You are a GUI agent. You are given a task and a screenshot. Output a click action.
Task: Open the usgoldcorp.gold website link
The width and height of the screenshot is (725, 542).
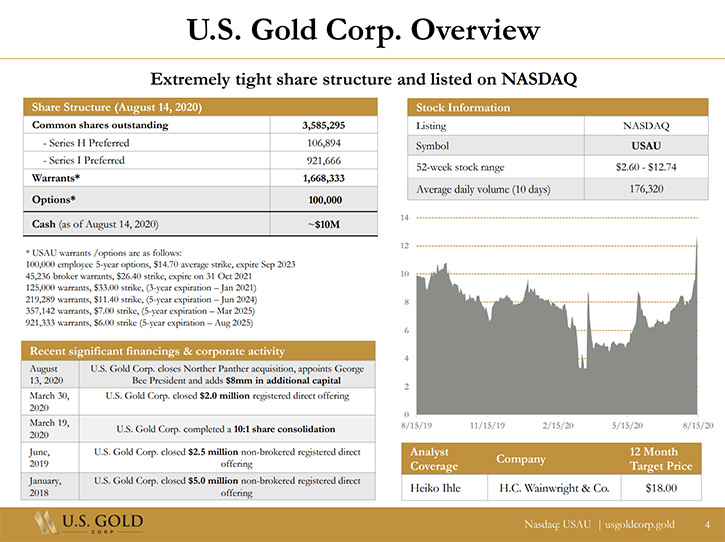coord(640,524)
